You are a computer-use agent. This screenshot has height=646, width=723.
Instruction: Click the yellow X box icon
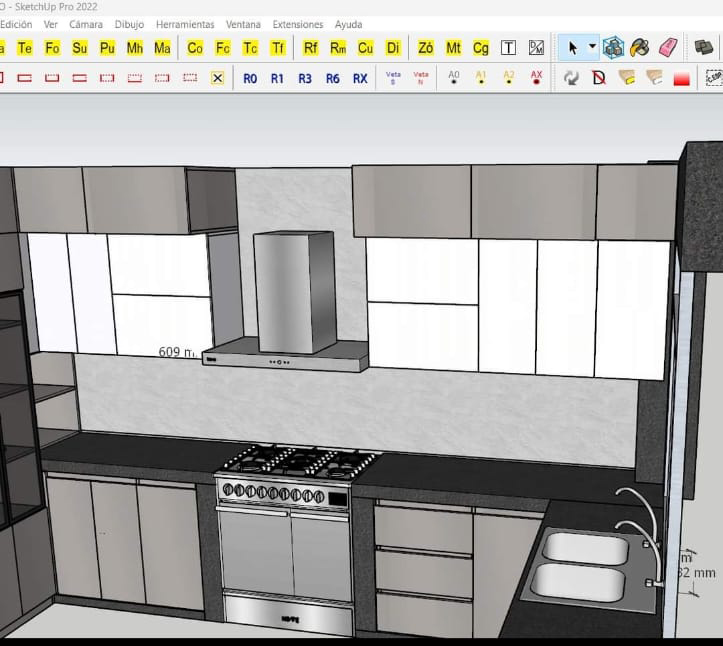pos(216,77)
